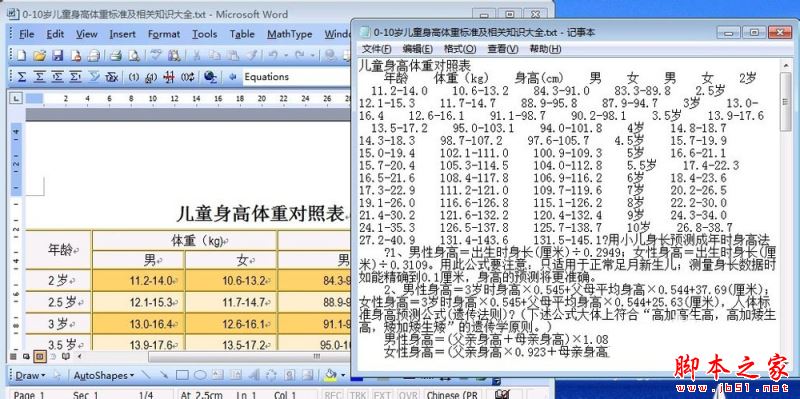Switch to Reading Layout view button
This screenshot has width=800, height=399.
(65, 356)
